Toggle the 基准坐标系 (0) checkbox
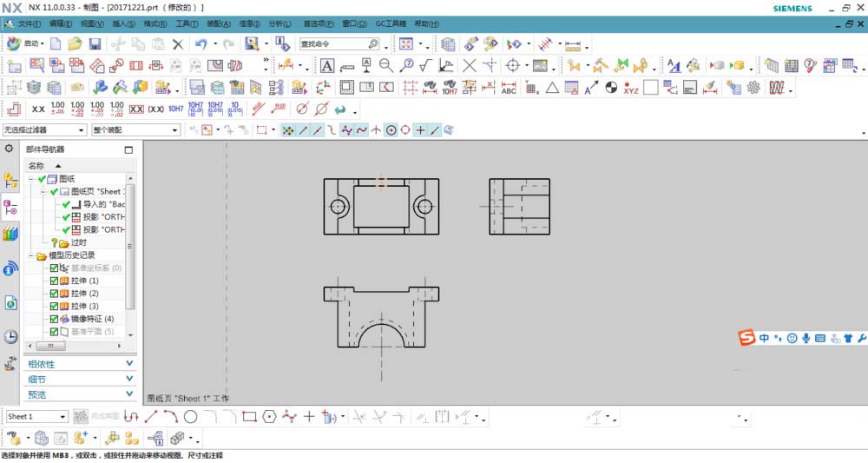Screen dimensions: 868x463 pos(54,268)
